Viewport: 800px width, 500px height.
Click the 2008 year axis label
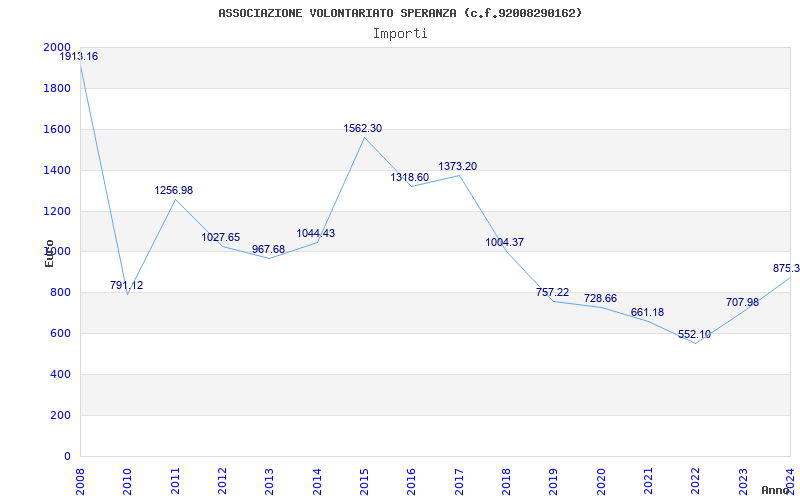(x=80, y=482)
